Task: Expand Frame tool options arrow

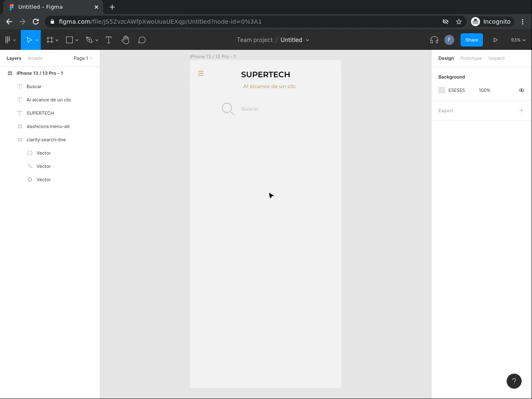Action: (x=57, y=40)
